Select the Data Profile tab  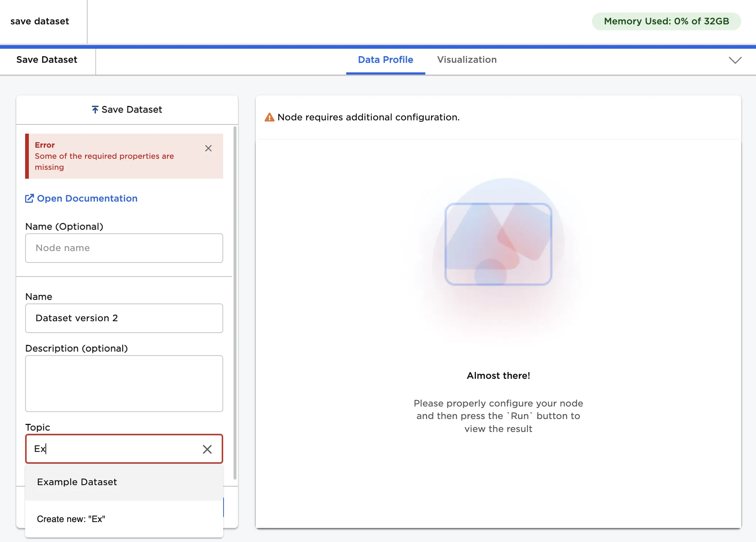coord(385,60)
